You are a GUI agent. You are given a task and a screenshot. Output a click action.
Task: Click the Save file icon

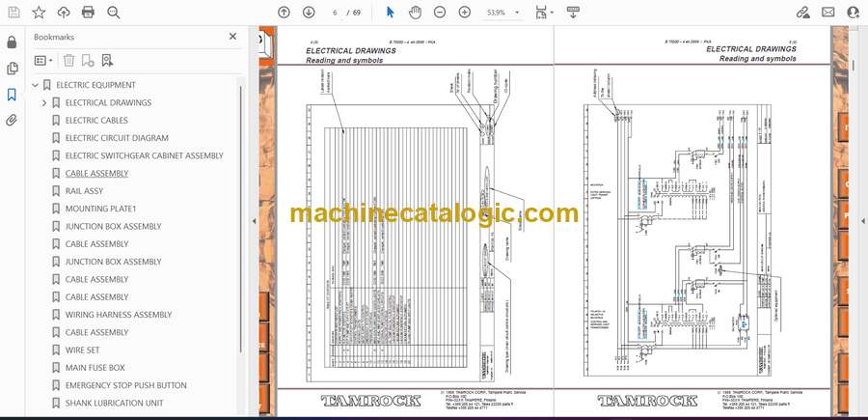point(14,13)
